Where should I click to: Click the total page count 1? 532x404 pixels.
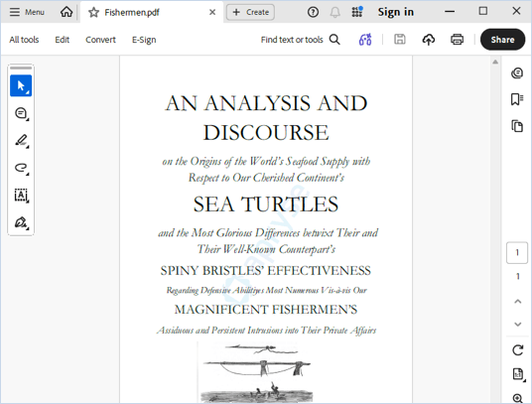coord(518,277)
